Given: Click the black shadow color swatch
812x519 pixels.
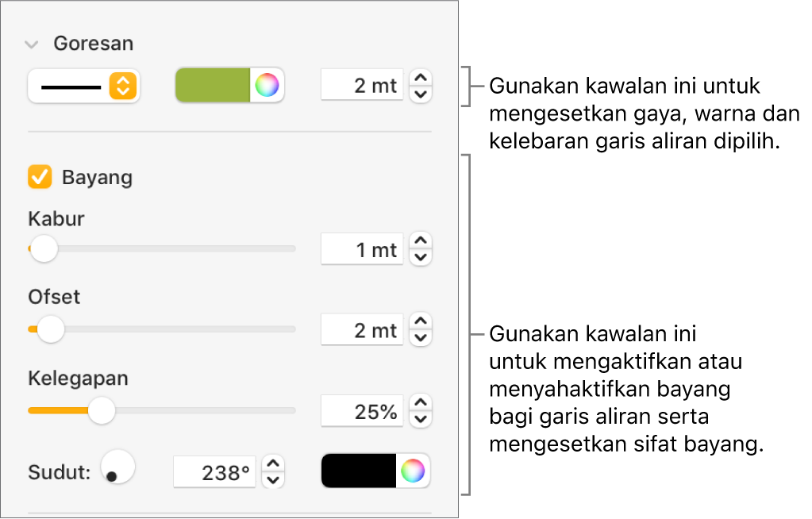Looking at the screenshot, I should 359,471.
